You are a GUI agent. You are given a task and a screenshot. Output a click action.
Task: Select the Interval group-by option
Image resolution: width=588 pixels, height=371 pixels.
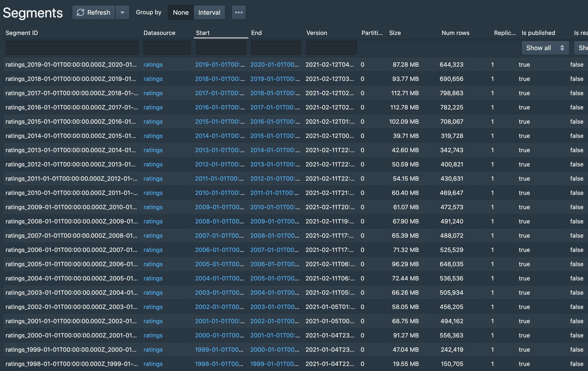[209, 12]
